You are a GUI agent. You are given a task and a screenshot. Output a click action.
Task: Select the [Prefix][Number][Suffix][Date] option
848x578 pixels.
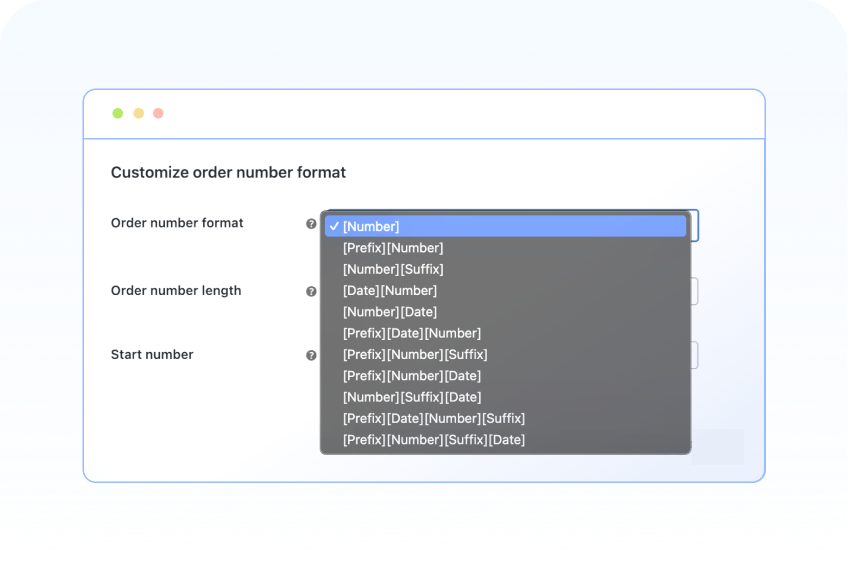[x=505, y=440]
